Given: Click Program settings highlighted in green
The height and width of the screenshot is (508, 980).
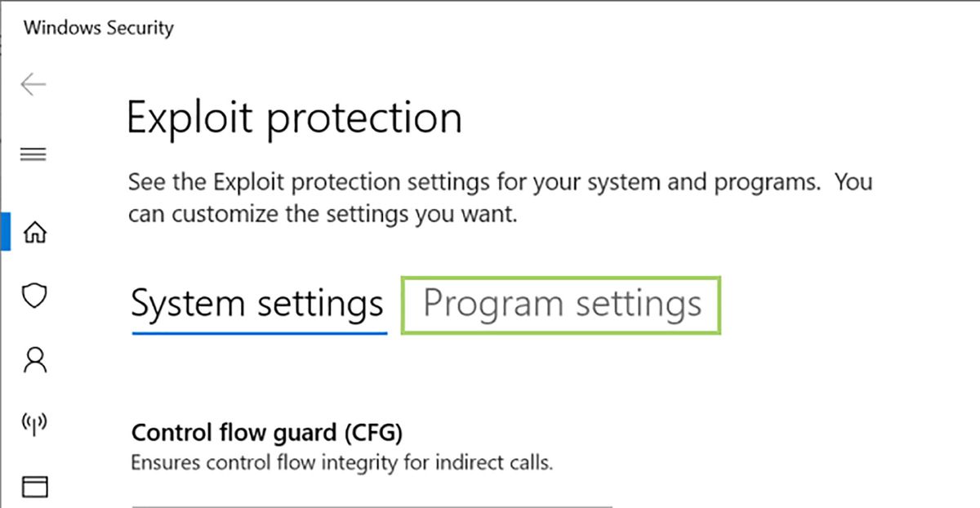Looking at the screenshot, I should point(561,304).
